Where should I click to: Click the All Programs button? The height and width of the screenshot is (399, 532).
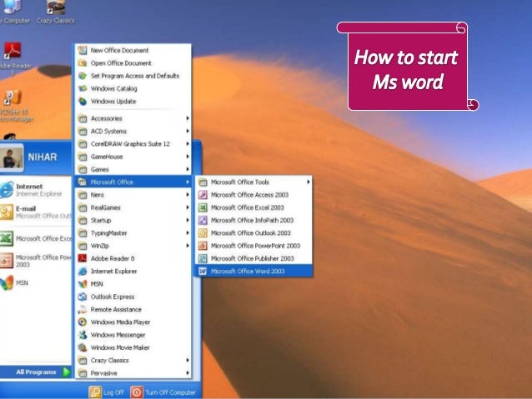point(36,372)
